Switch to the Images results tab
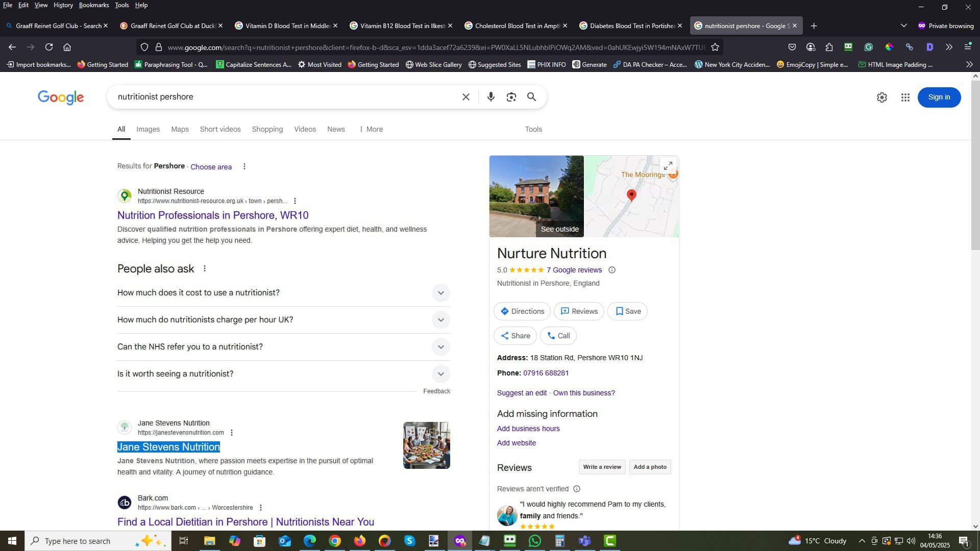The image size is (980, 551). [148, 129]
